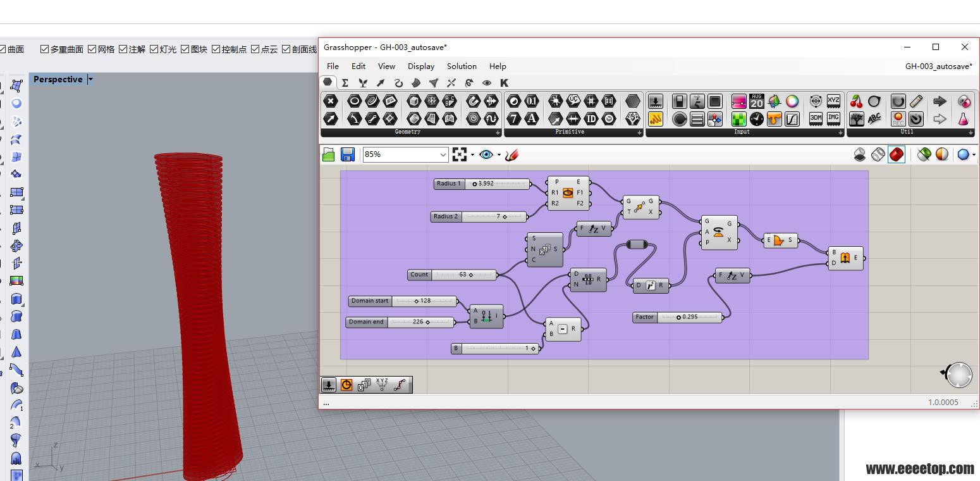Open the Display menu
The image size is (980, 481).
click(x=421, y=66)
